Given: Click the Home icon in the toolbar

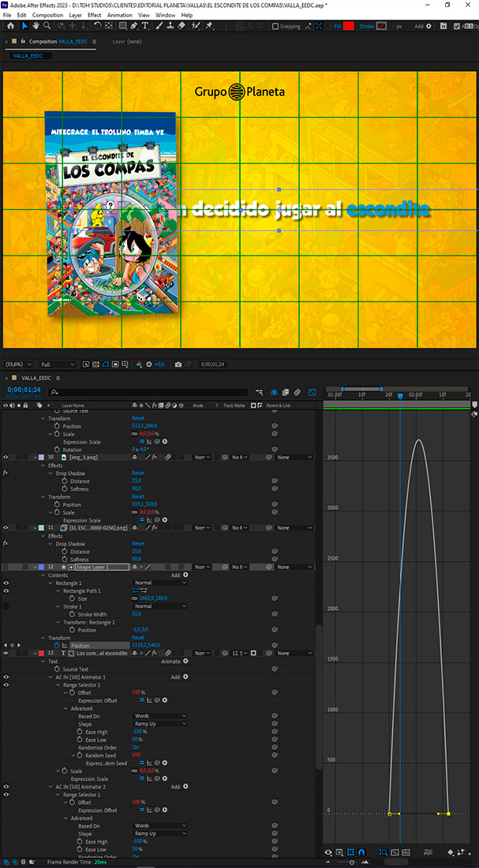Looking at the screenshot, I should coord(10,25).
